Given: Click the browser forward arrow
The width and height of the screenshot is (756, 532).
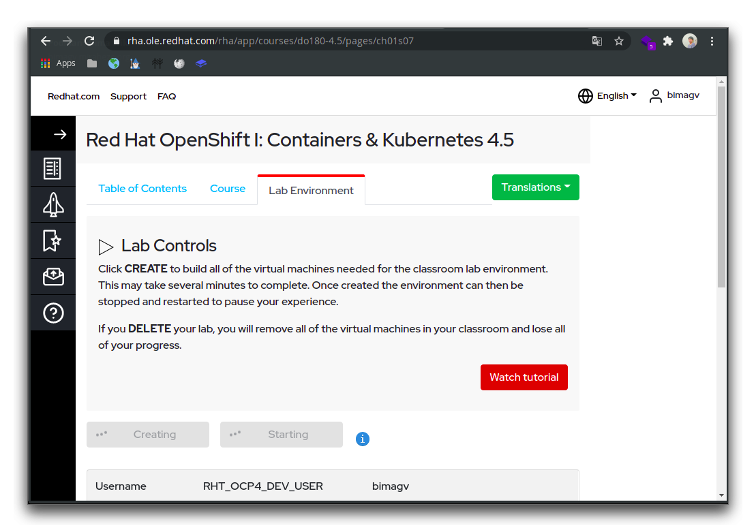Looking at the screenshot, I should tap(67, 41).
